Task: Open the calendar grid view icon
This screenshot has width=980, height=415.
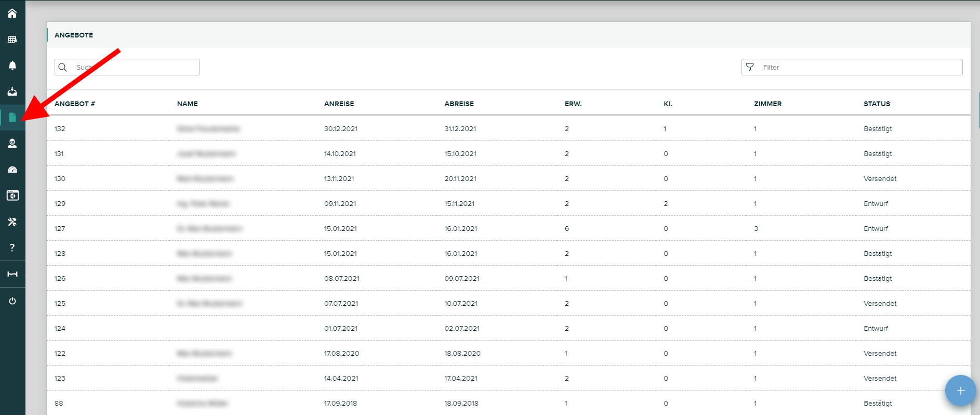Action: [12, 40]
